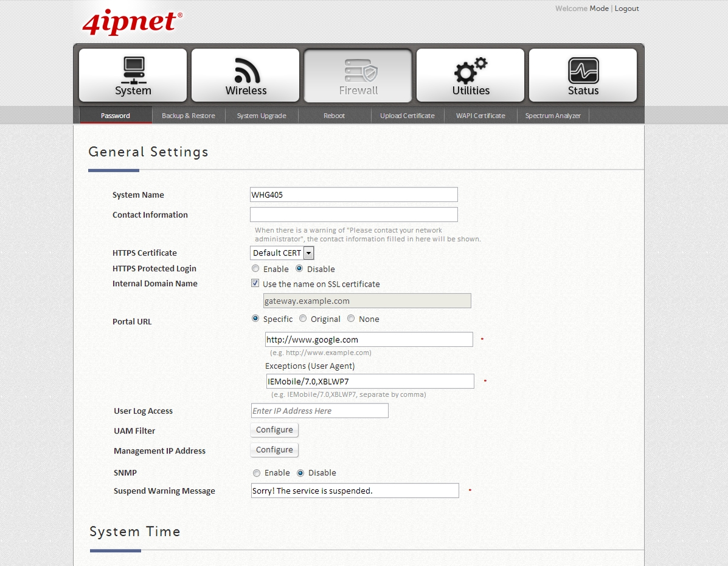Open the Status monitor icon

point(583,71)
